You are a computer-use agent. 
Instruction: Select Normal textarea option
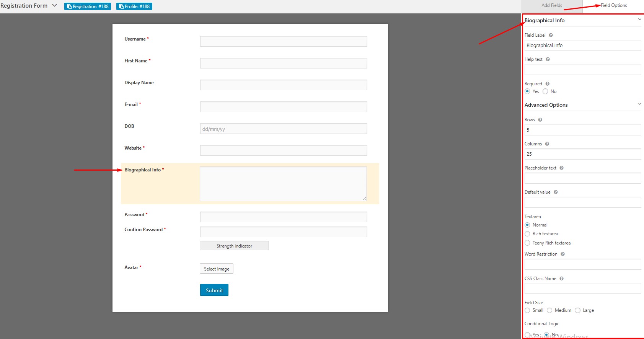[x=527, y=225]
